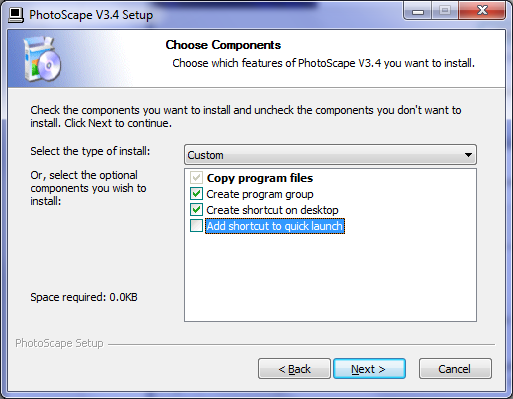Select the Copy program files label

pyautogui.click(x=260, y=178)
